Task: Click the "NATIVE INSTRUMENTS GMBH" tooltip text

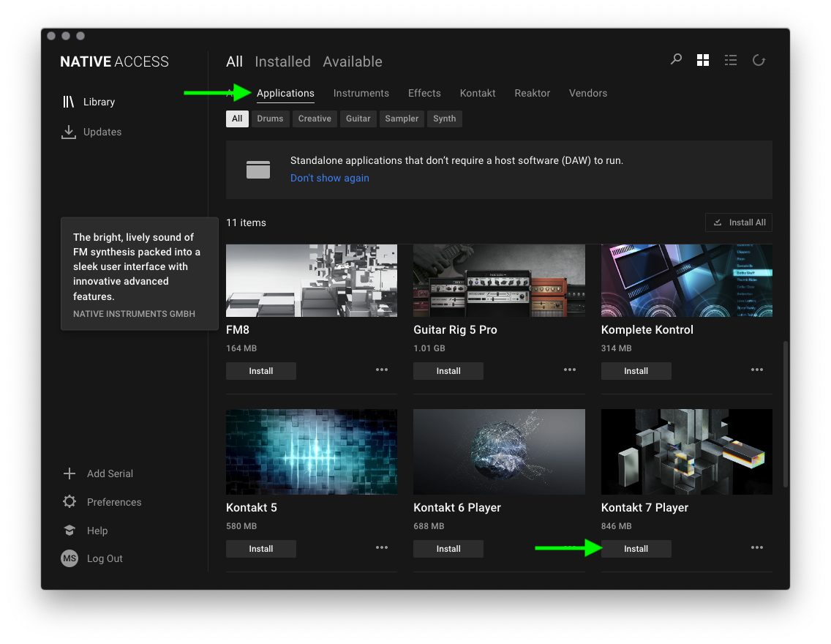Action: (134, 314)
